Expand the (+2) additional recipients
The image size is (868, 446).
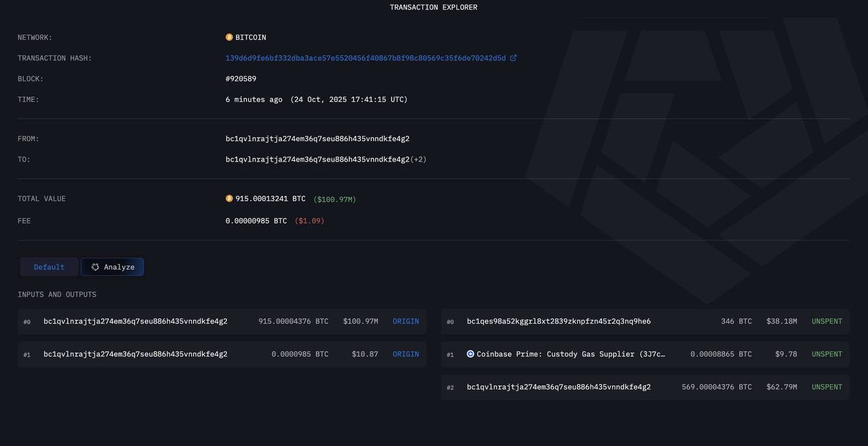pyautogui.click(x=418, y=160)
